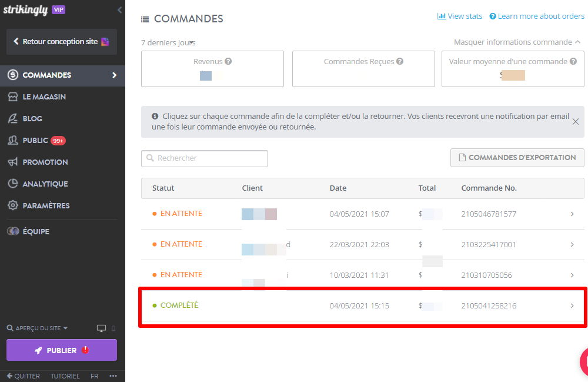Focus the Rechercher search field

point(205,158)
